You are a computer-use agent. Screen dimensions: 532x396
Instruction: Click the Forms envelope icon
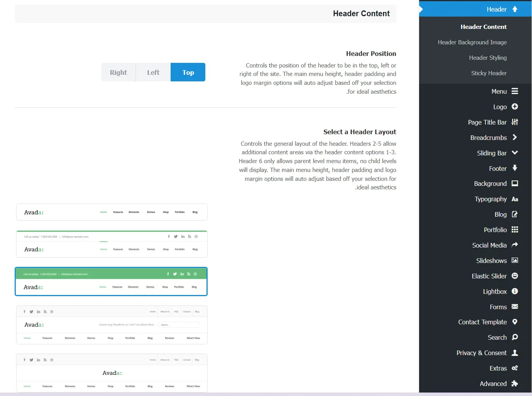point(515,307)
